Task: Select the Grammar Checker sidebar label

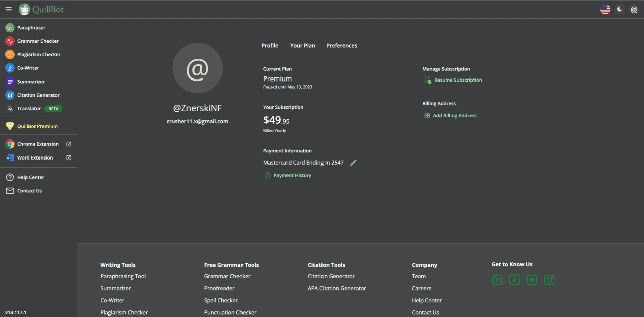Action: click(x=38, y=41)
